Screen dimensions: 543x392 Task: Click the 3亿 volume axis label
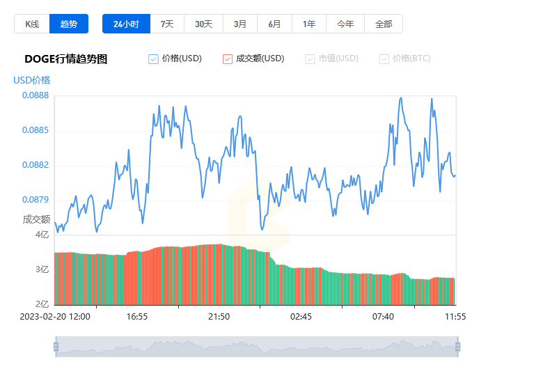click(x=42, y=269)
